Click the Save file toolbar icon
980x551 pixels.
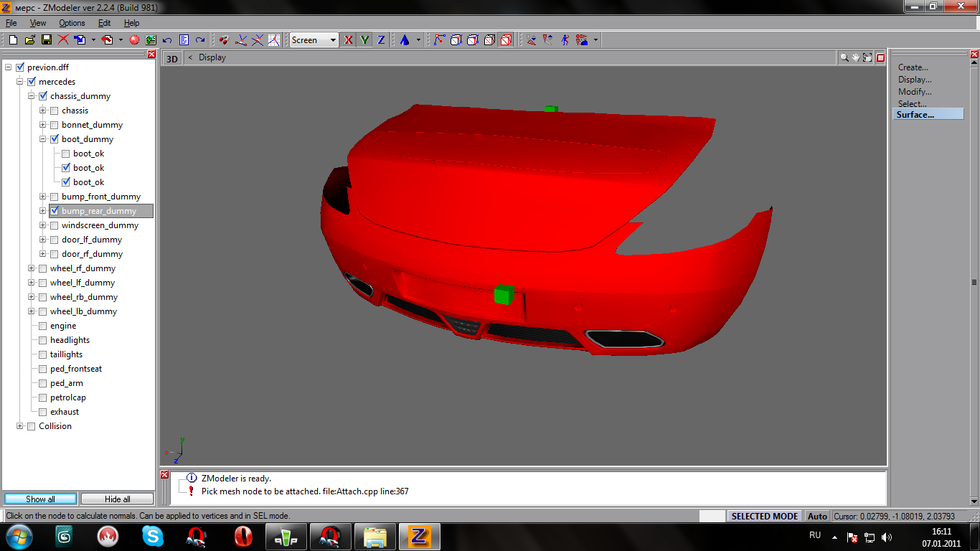46,40
